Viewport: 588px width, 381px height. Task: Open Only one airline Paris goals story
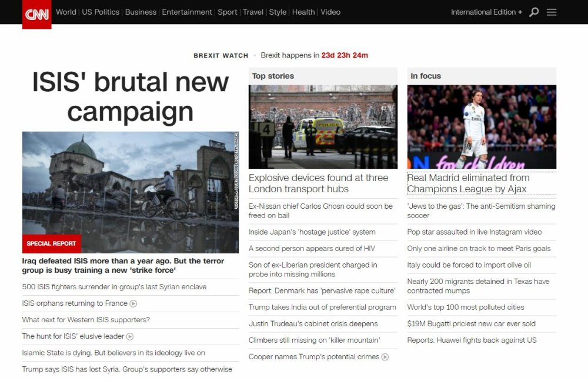[479, 249]
